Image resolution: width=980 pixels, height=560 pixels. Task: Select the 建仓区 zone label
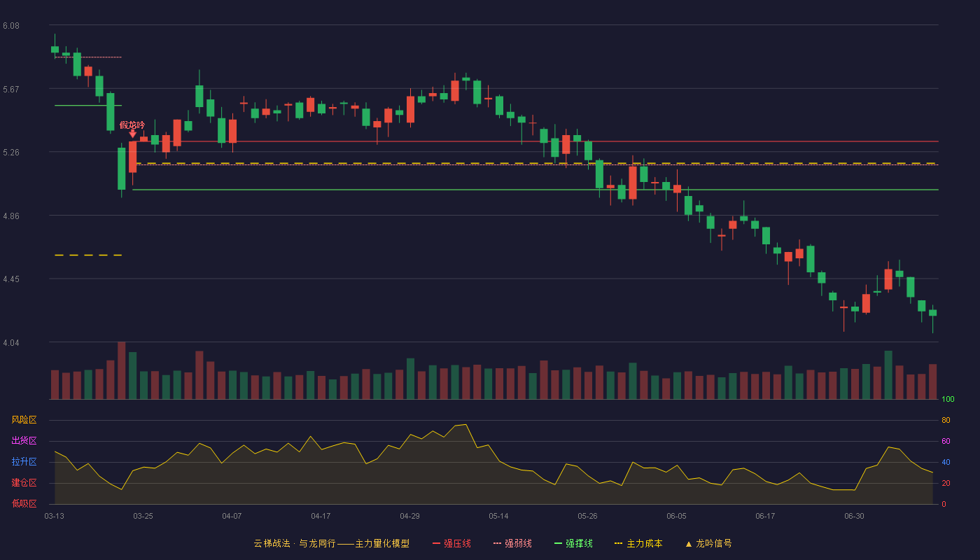coord(24,483)
